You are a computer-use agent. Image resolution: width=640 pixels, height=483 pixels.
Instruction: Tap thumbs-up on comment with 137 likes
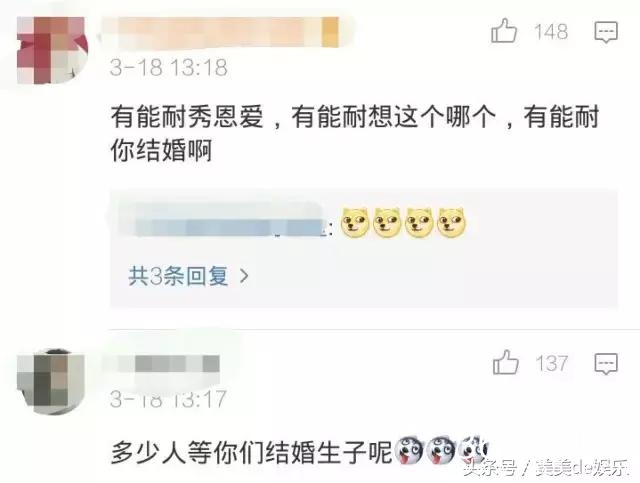click(505, 362)
